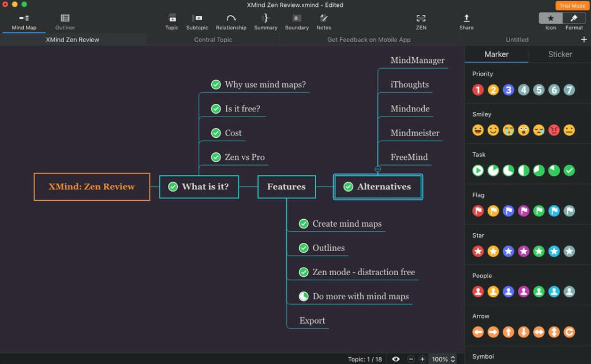Apply the orange Star marker
591x364 pixels.
click(x=493, y=251)
